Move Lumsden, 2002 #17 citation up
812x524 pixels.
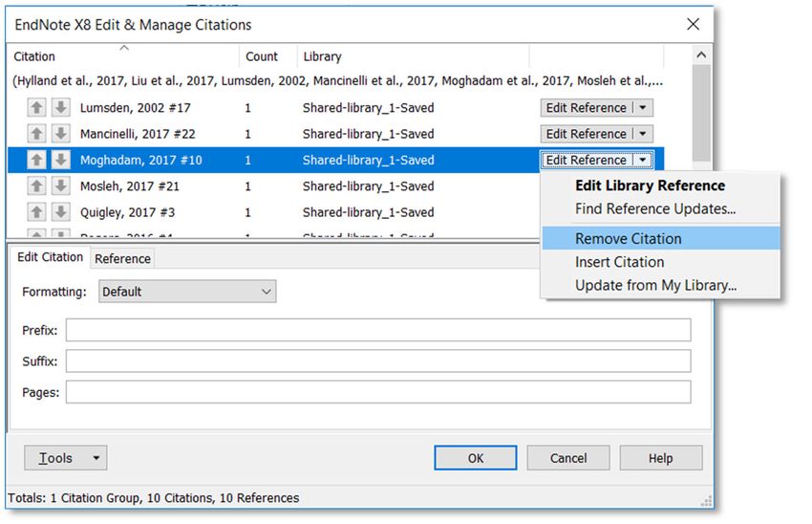36,108
